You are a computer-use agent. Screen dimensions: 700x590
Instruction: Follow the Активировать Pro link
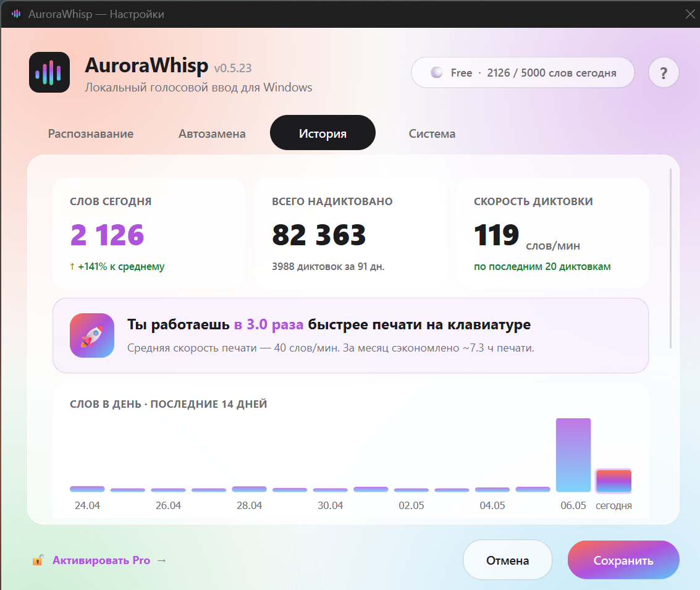(x=109, y=560)
